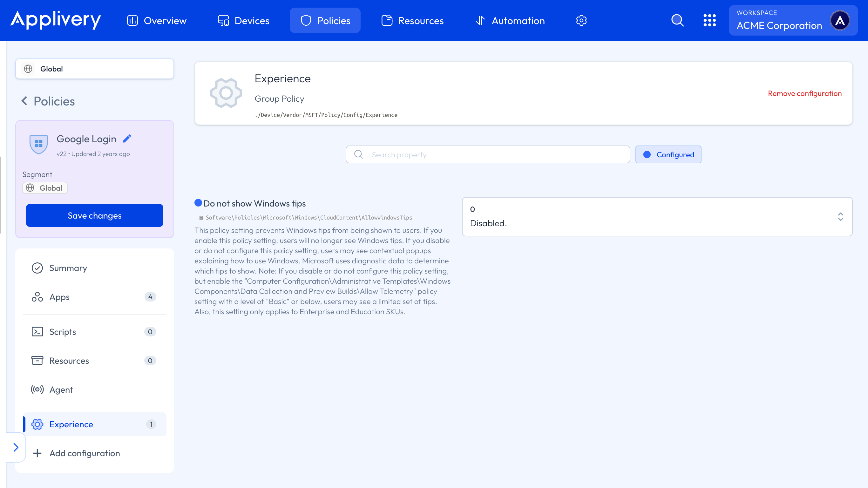Toggle the blue dot on Do not show Windows tips
This screenshot has height=488, width=868.
pos(198,203)
